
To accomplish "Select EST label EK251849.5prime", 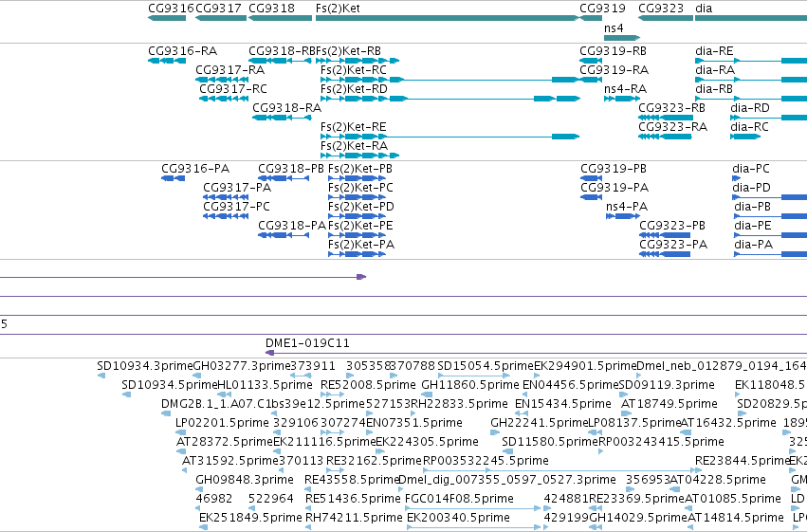I will pyautogui.click(x=250, y=518).
